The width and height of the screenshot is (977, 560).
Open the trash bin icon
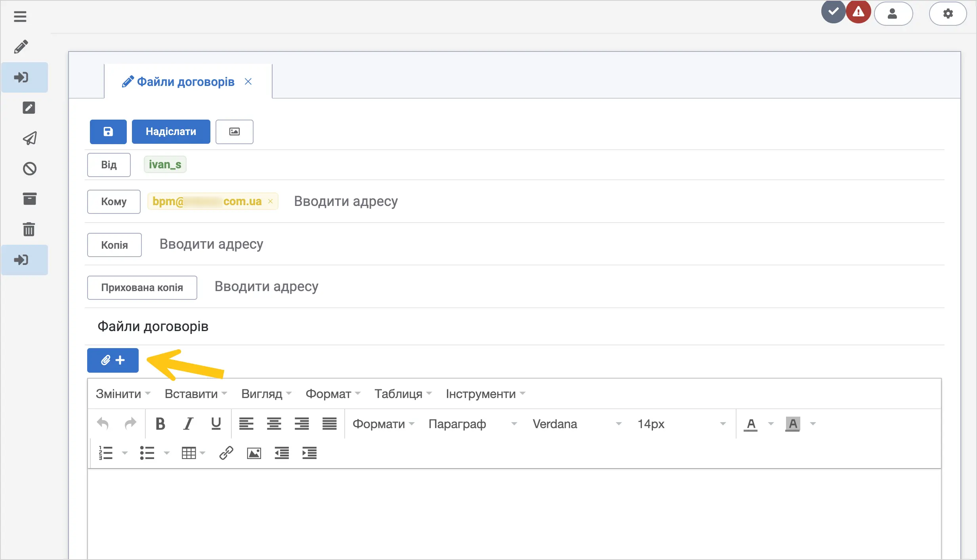[x=29, y=229]
